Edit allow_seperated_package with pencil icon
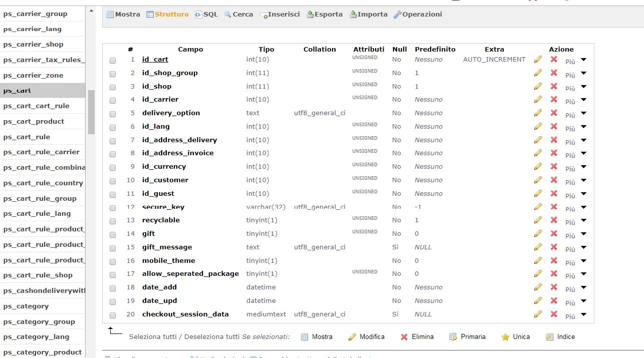This screenshot has height=358, width=644. click(538, 273)
